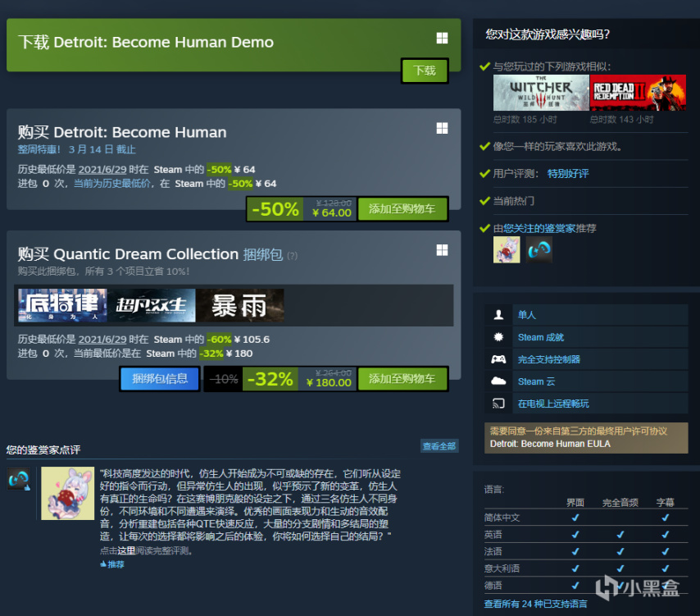Click the 特别好评 user review link
This screenshot has height=616, width=700.
pyautogui.click(x=568, y=174)
